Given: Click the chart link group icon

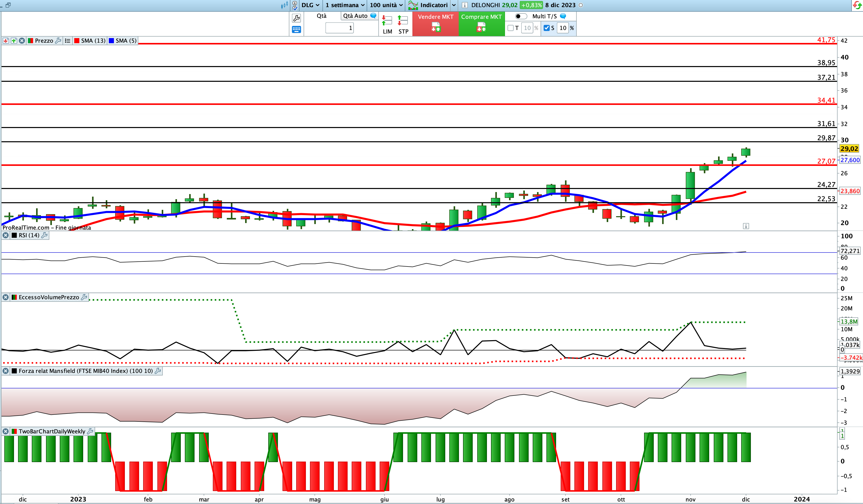Looking at the screenshot, I should pyautogui.click(x=295, y=5).
